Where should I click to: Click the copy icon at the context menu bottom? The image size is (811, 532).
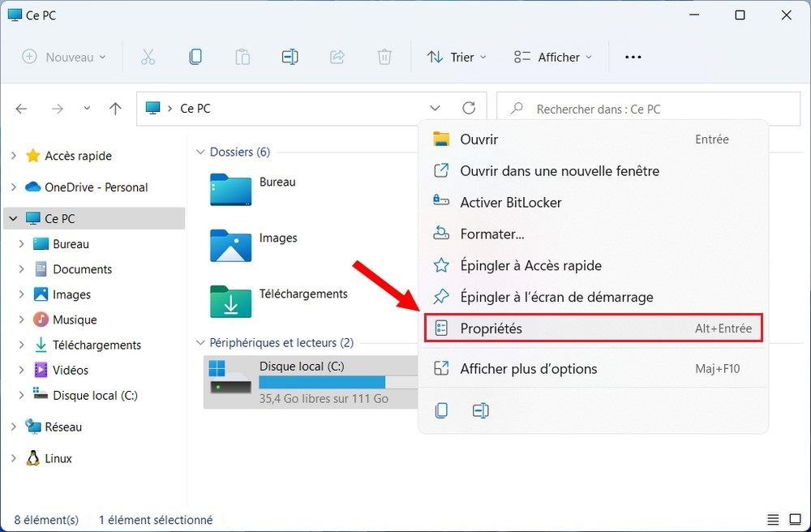coord(441,410)
